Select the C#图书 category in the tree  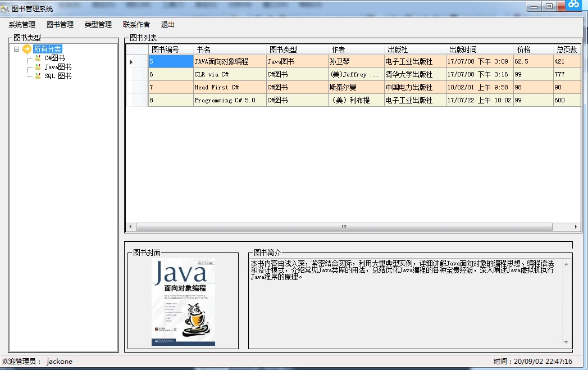tap(54, 58)
